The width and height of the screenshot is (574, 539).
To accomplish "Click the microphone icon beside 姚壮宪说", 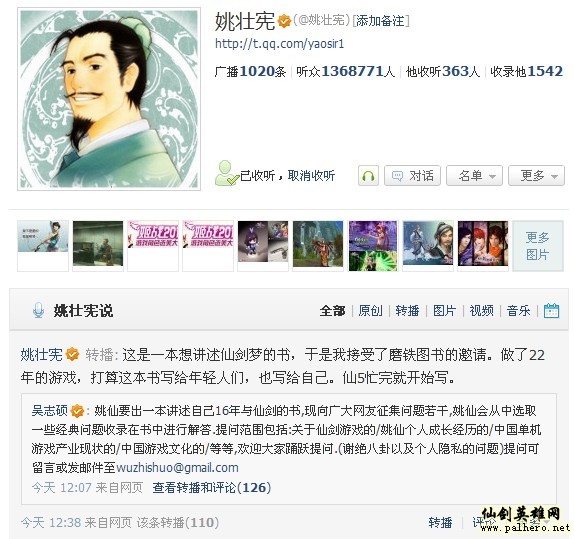I will 38,311.
